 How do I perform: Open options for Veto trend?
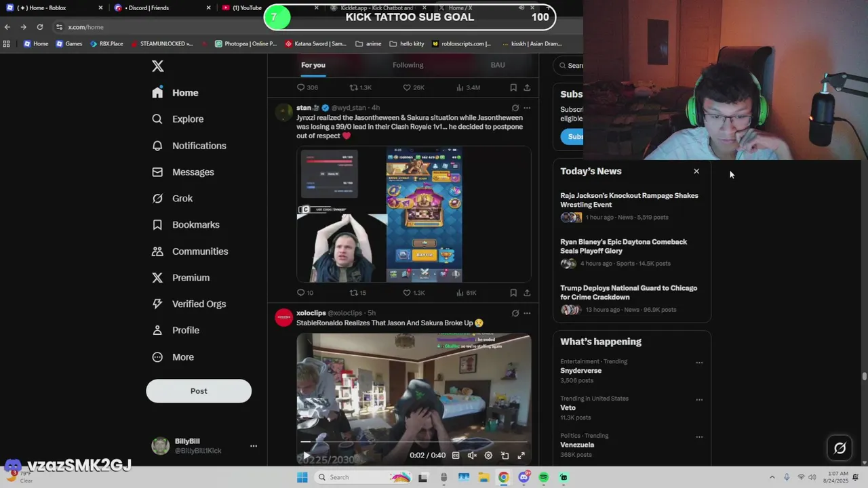click(x=699, y=400)
